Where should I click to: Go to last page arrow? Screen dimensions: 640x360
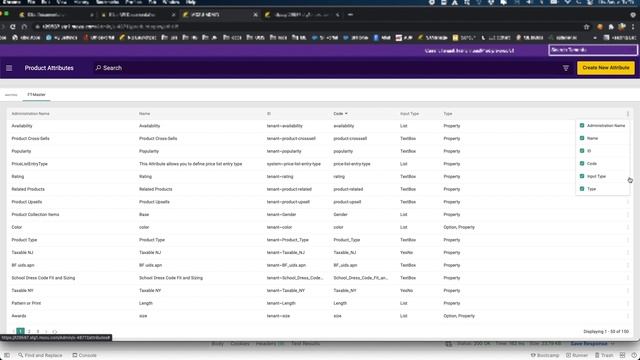pos(55,331)
